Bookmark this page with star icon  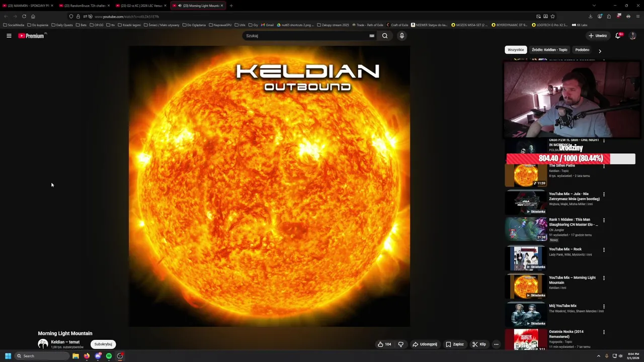pyautogui.click(x=552, y=17)
